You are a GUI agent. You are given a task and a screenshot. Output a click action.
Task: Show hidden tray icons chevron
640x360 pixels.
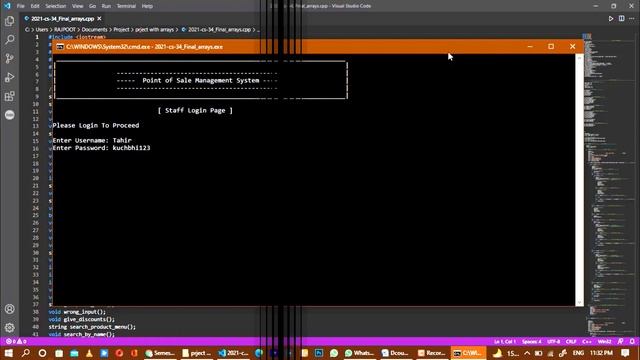coord(527,353)
